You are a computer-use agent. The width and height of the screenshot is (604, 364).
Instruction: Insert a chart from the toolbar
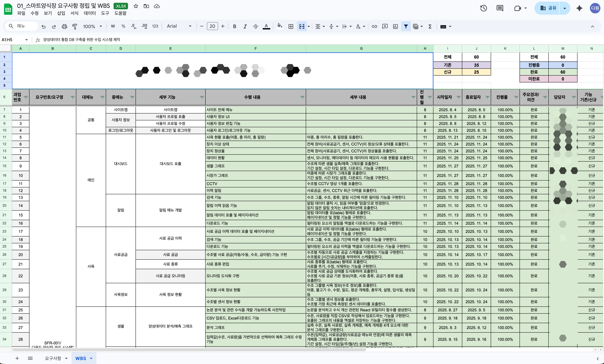(x=395, y=26)
